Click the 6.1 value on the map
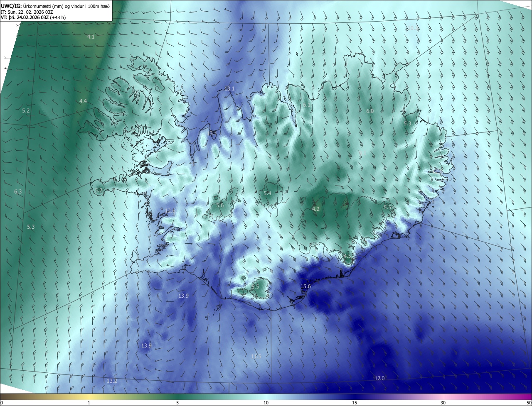Image resolution: width=532 pixels, height=406 pixels. click(307, 105)
